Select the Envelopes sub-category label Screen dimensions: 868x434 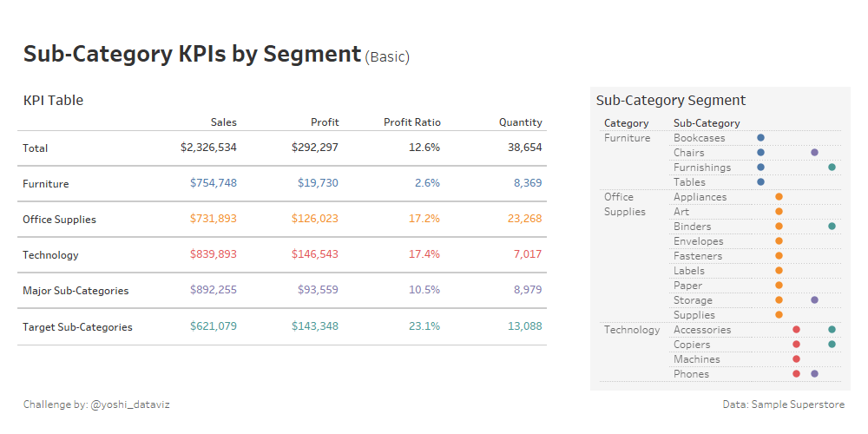[x=697, y=241]
